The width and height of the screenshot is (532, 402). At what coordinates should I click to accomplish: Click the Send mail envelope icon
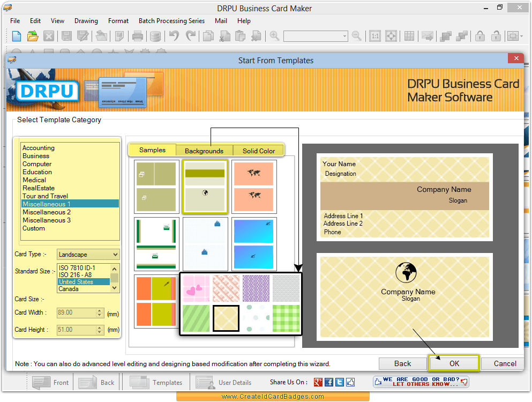tap(427, 36)
